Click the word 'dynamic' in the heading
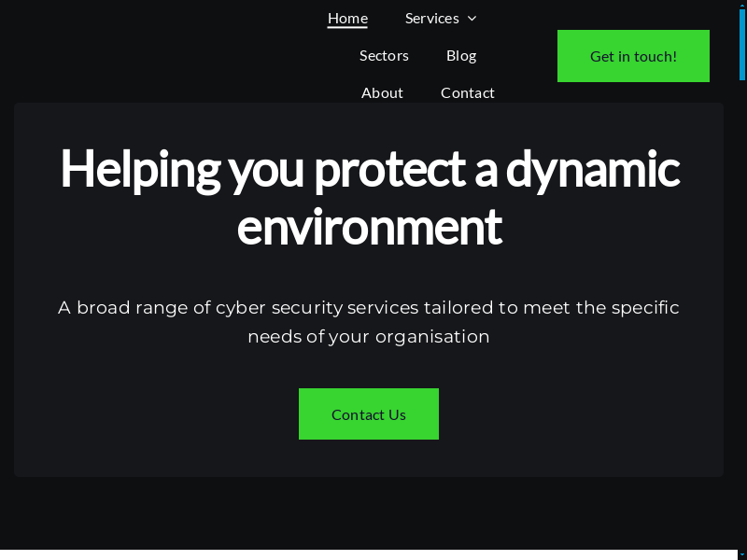The width and height of the screenshot is (747, 560). point(592,169)
